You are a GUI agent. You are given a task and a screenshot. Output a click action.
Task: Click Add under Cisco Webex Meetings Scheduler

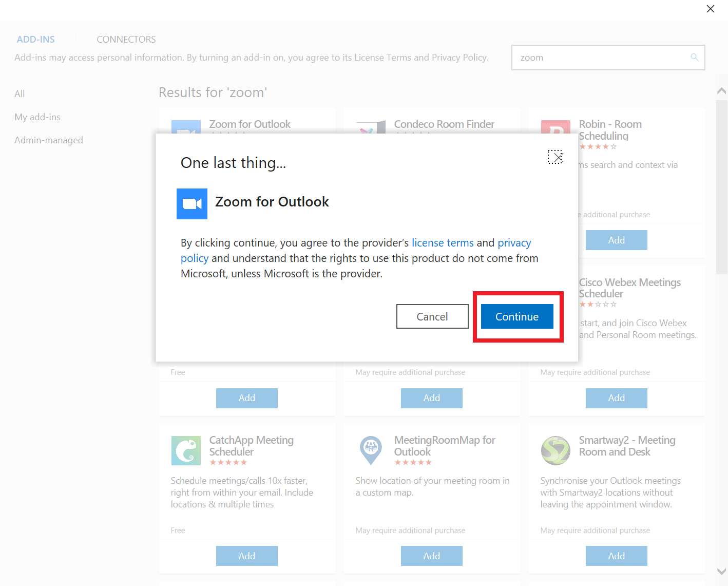tap(617, 398)
